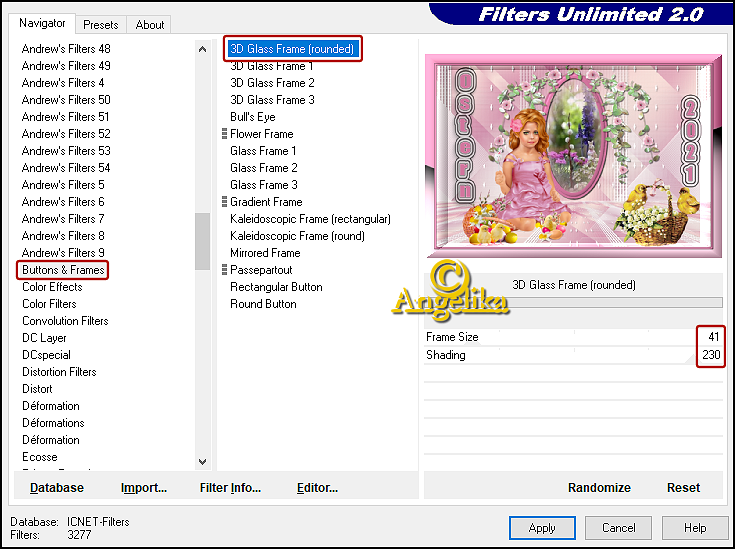Select Kaleidoscopic Frame (round) filter

tap(297, 236)
